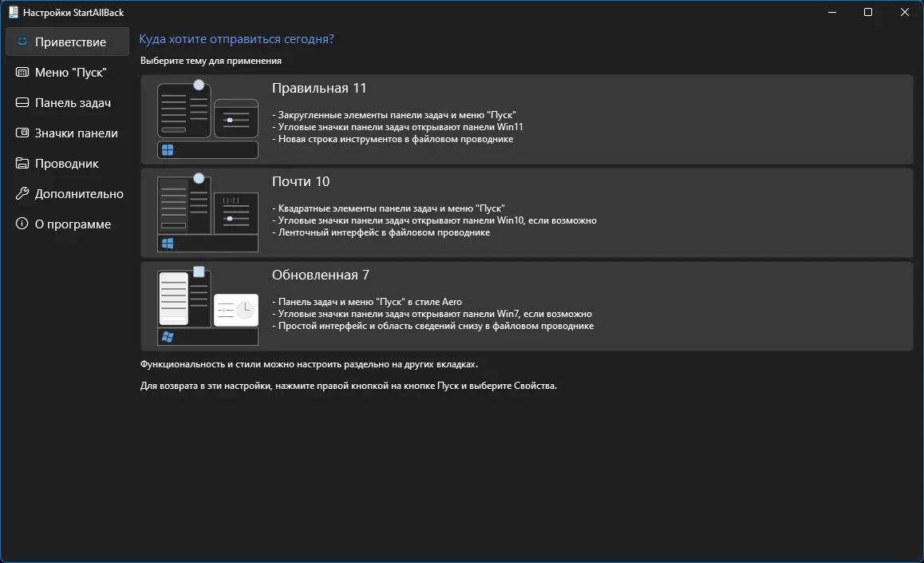Image resolution: width=924 pixels, height=563 pixels.
Task: Open the О программе tab
Action: click(x=67, y=224)
